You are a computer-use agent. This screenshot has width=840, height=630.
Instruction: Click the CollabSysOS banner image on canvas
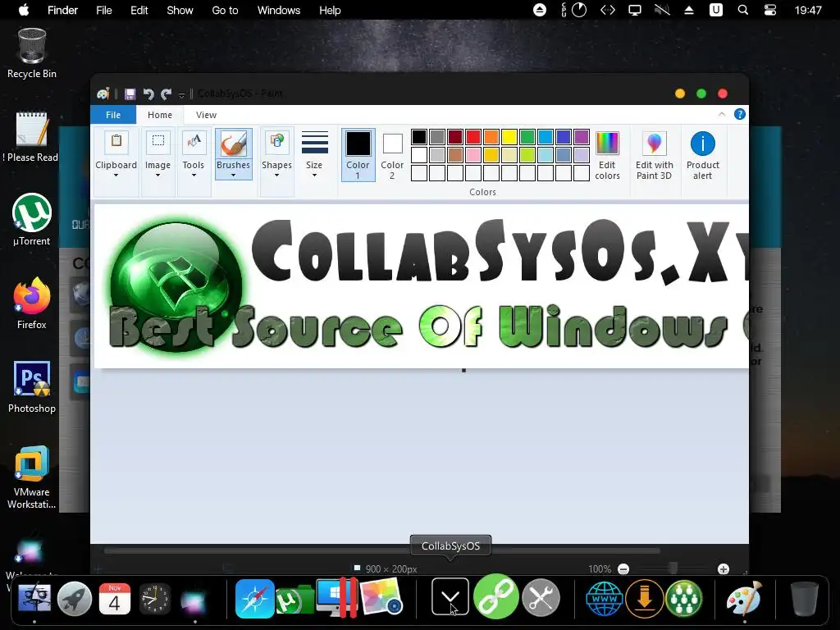click(x=421, y=286)
